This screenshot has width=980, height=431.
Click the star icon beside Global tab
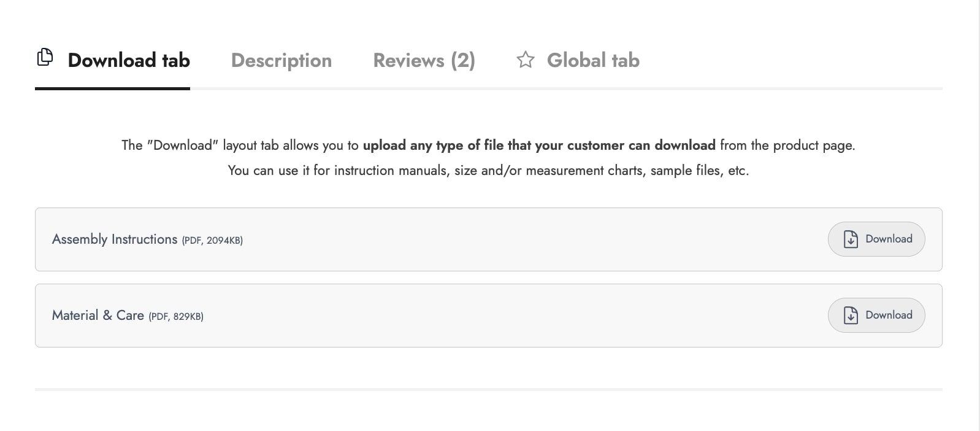(x=525, y=60)
